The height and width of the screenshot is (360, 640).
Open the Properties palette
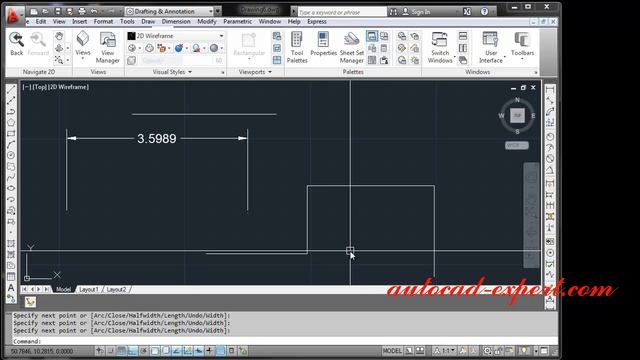pyautogui.click(x=323, y=44)
